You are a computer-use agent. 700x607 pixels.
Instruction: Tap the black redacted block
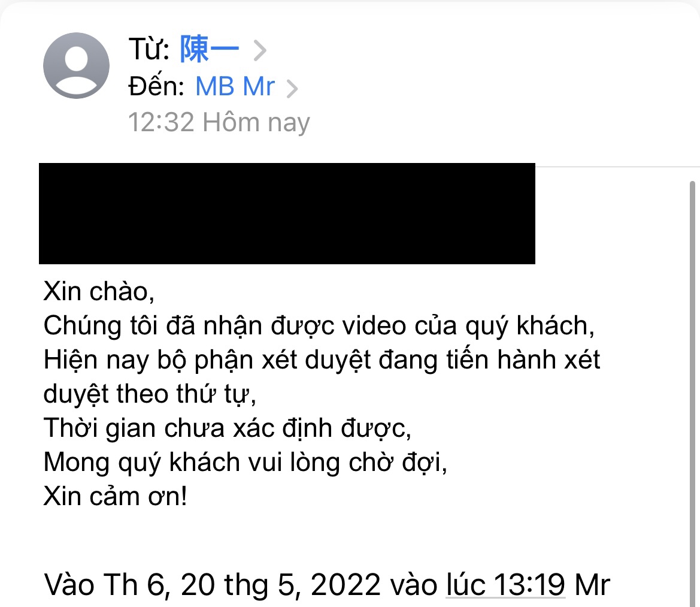(287, 213)
